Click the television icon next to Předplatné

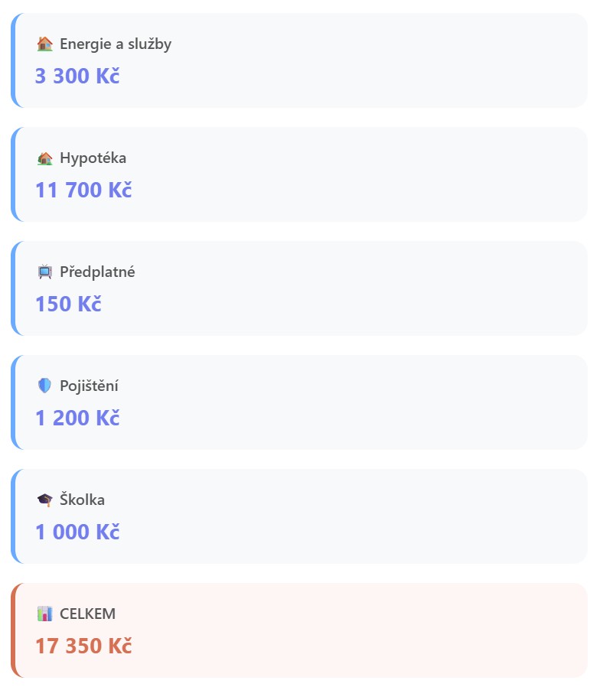44,272
